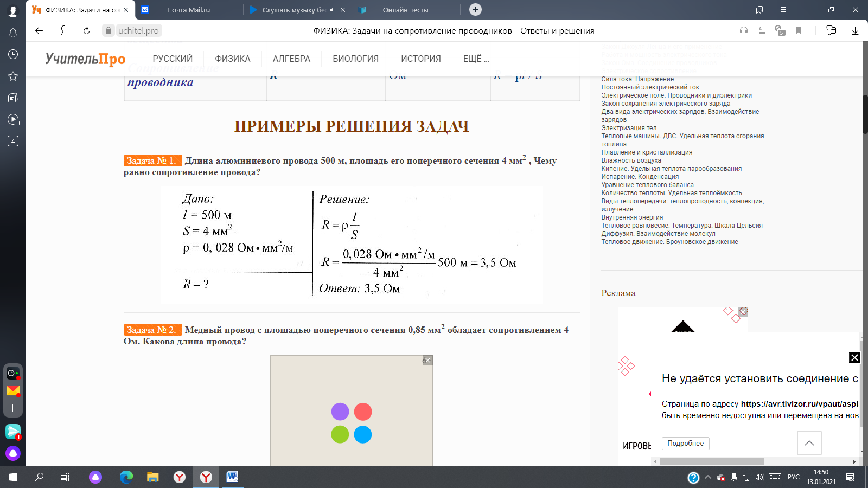Open browser extensions icon
The width and height of the screenshot is (868, 488).
pyautogui.click(x=831, y=31)
